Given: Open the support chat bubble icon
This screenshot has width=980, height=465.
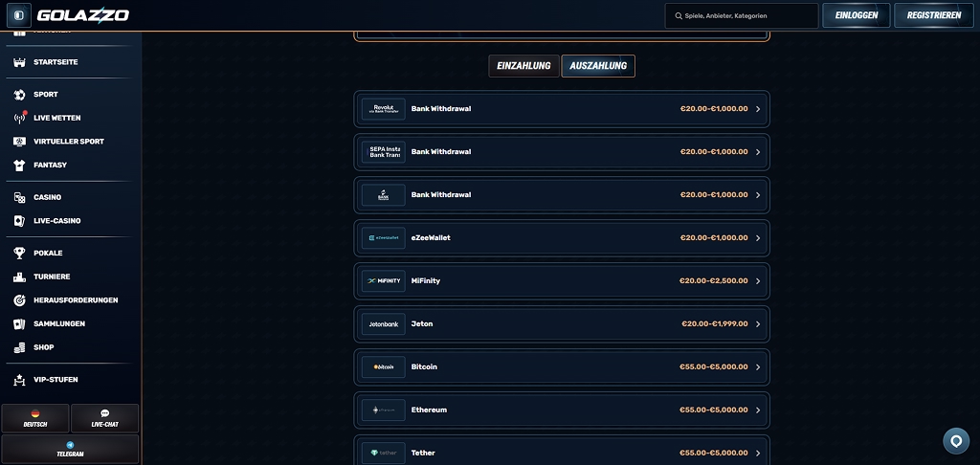Looking at the screenshot, I should pos(956,441).
